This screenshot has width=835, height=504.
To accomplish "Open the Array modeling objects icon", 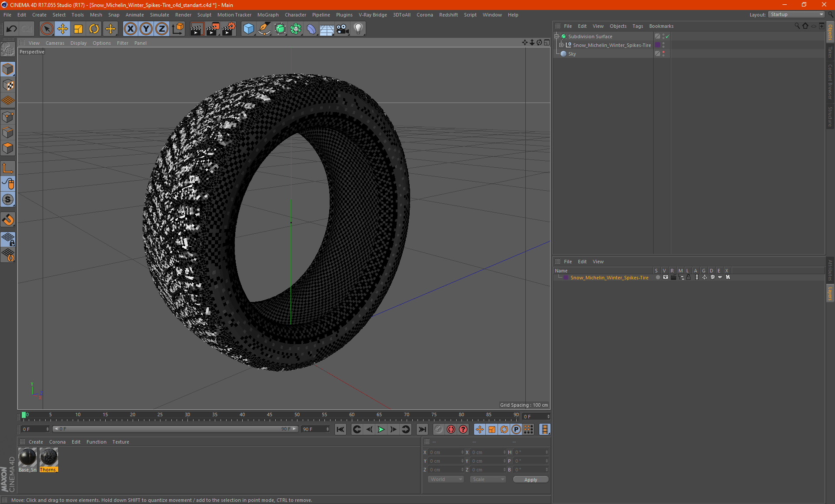I will click(296, 29).
